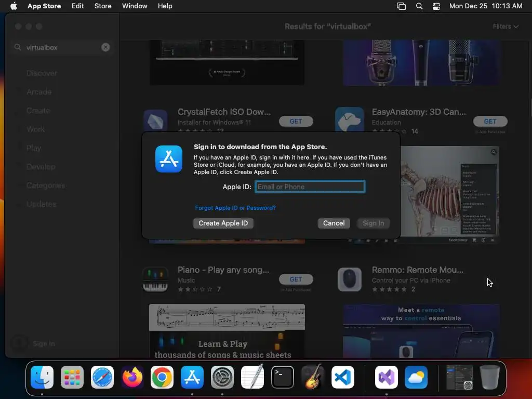Screen dimensions: 532x399
Task: Open the Trash in the Dock
Action: tap(489, 377)
